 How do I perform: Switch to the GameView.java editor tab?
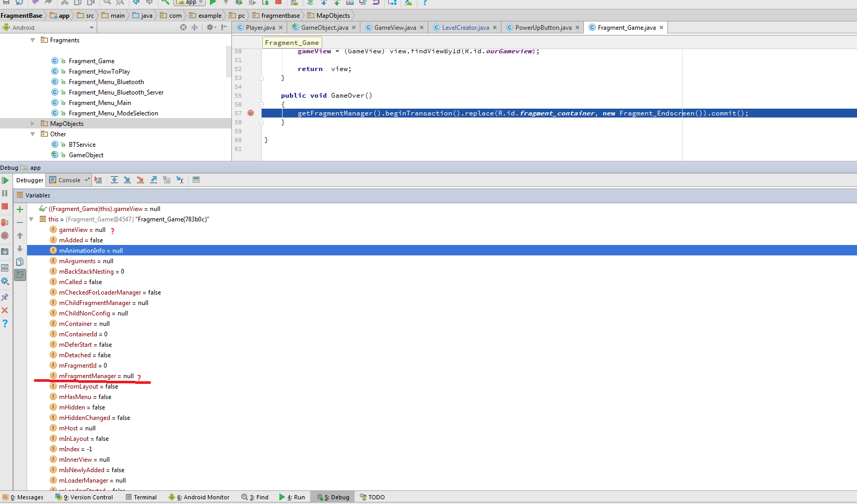pyautogui.click(x=395, y=28)
